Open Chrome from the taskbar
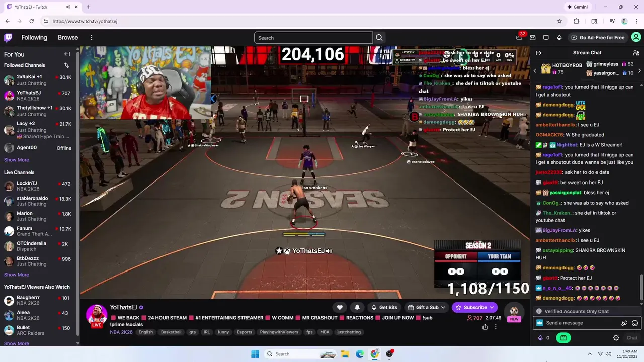Viewport: 644px width, 362px height. click(x=375, y=354)
